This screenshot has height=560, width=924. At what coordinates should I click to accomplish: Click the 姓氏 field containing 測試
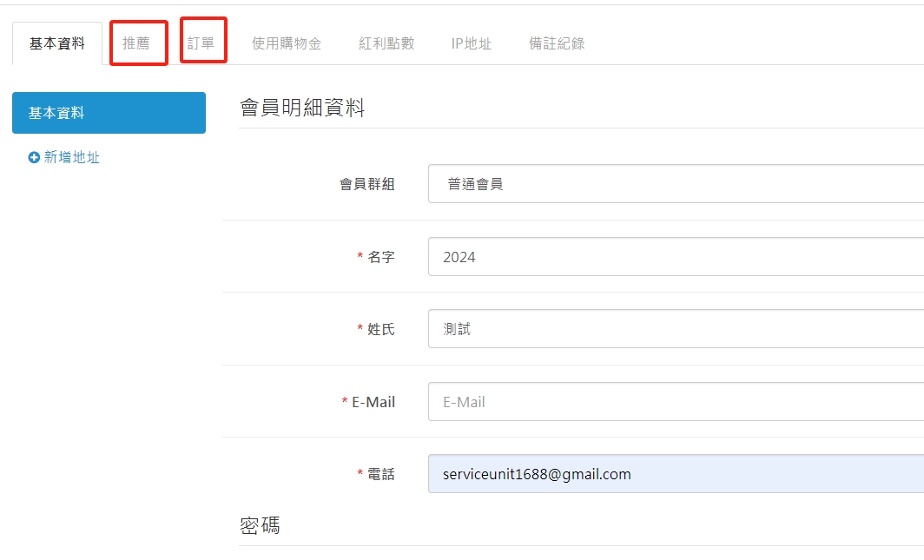click(676, 328)
